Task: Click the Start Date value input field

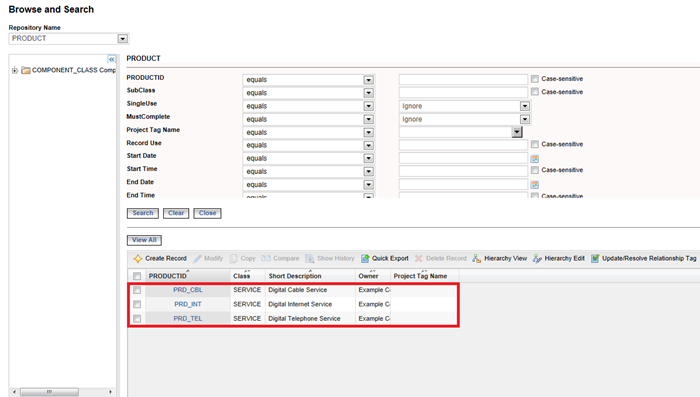Action: pyautogui.click(x=463, y=158)
